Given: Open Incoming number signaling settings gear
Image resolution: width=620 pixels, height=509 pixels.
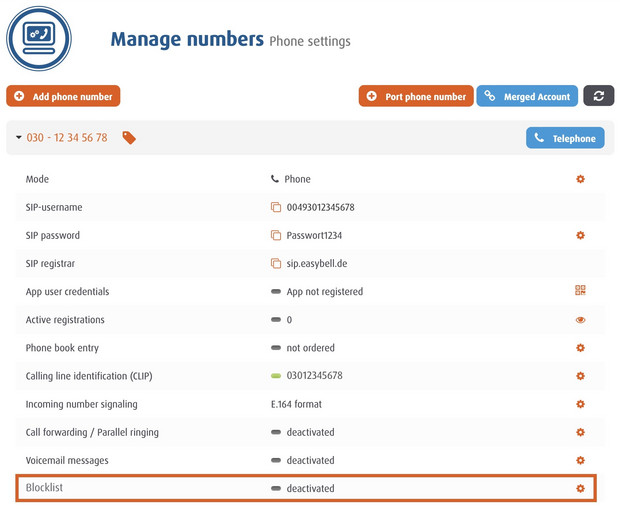Looking at the screenshot, I should 580,404.
